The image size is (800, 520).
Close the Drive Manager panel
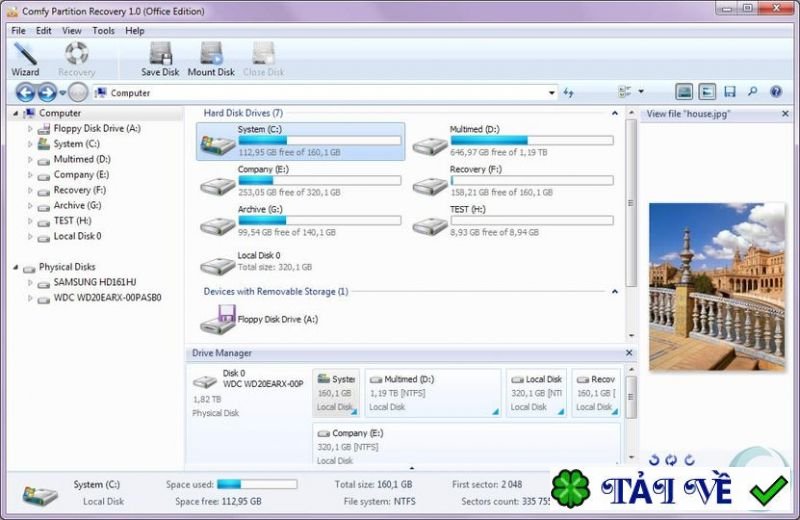tap(628, 353)
